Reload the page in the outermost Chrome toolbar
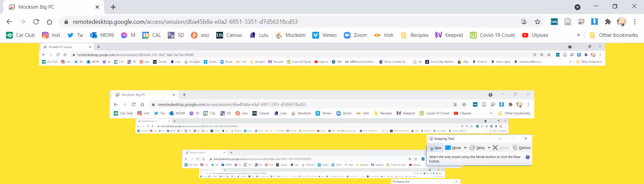Screen dimensions: 644x184 coord(36,22)
